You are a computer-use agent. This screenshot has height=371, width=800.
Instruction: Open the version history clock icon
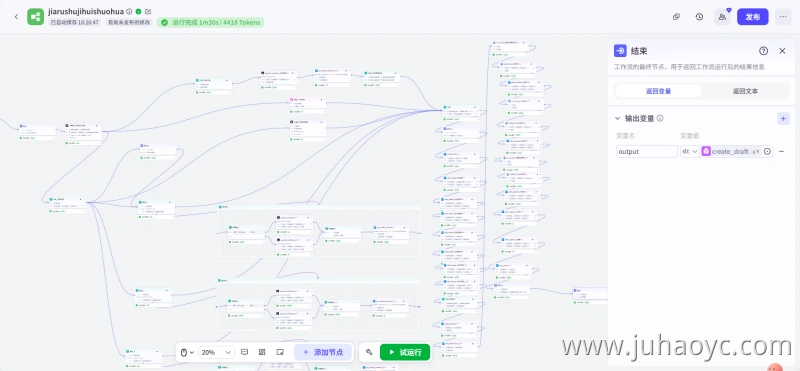pos(699,17)
